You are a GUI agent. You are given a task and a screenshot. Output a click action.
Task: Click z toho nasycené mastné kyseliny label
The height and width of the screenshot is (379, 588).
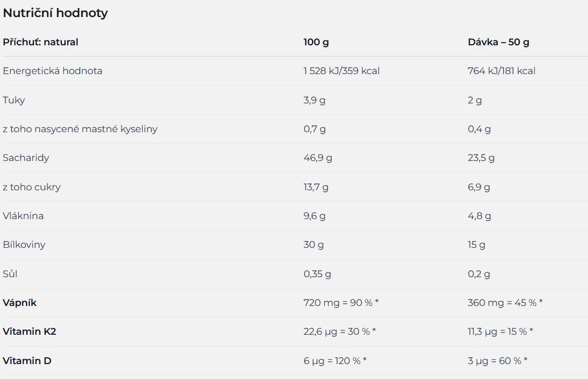tap(80, 129)
